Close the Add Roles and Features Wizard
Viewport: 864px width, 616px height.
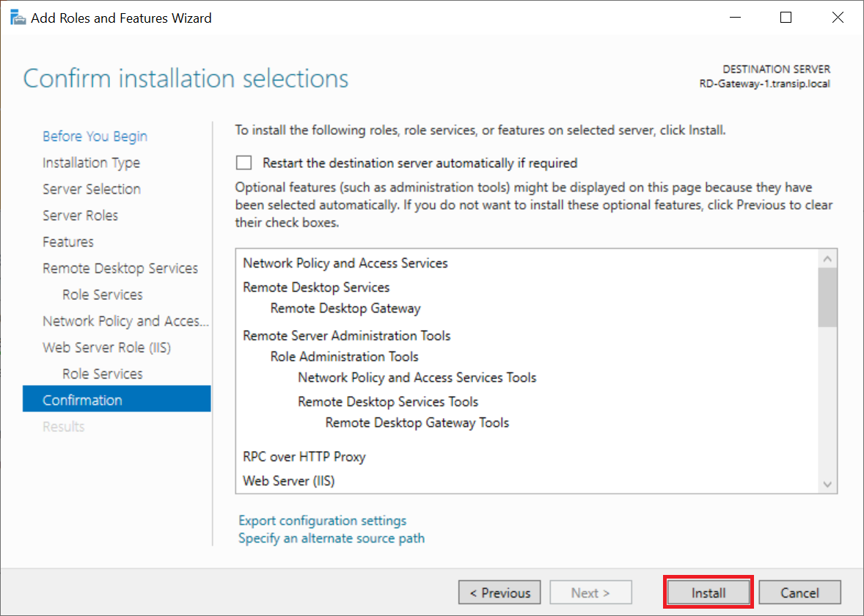pyautogui.click(x=838, y=18)
